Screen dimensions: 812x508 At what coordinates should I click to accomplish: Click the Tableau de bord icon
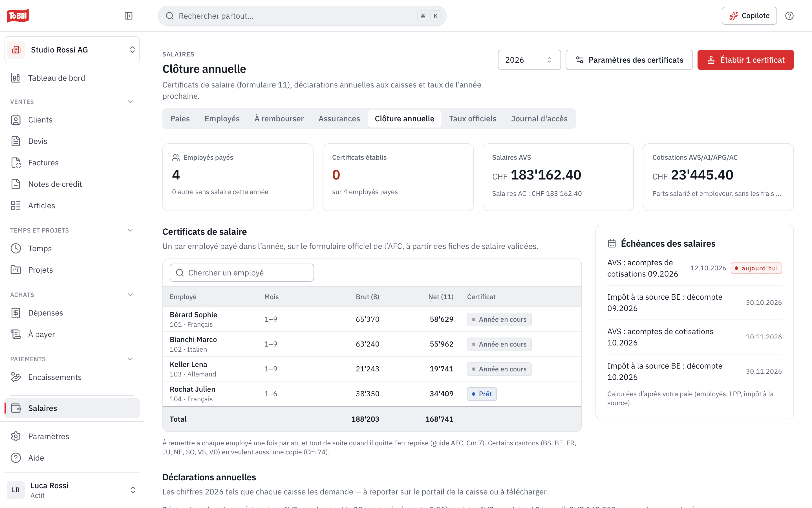(16, 78)
